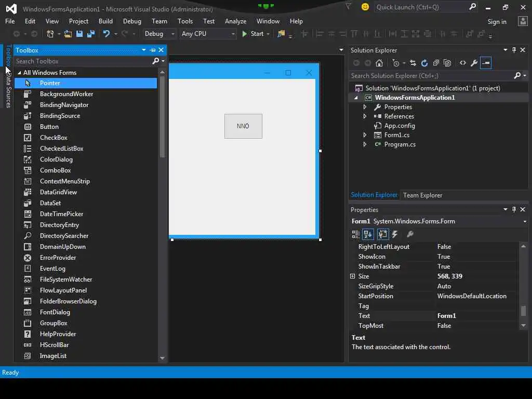Open the Form1 object selector dropdown
Screen dimensions: 532x399
[525, 221]
